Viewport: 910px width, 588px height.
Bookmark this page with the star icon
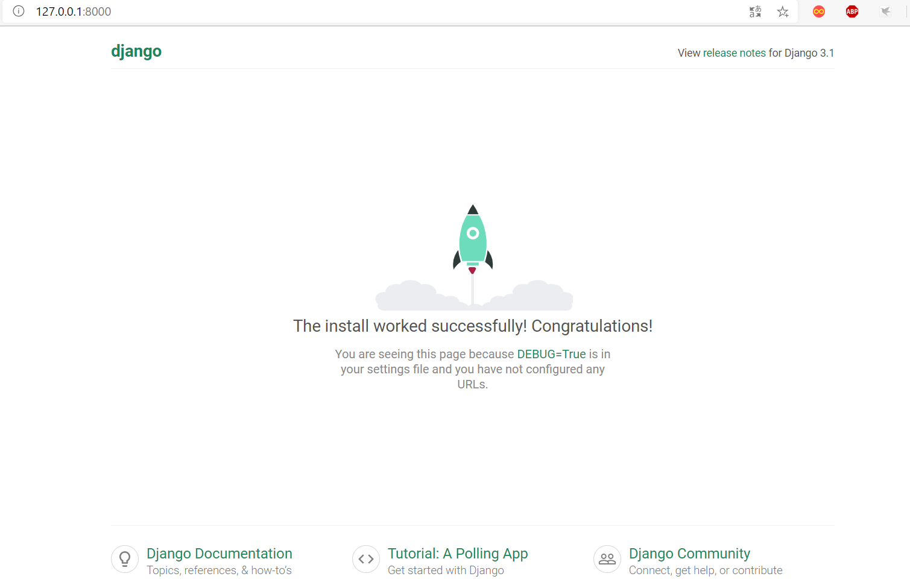pyautogui.click(x=783, y=11)
